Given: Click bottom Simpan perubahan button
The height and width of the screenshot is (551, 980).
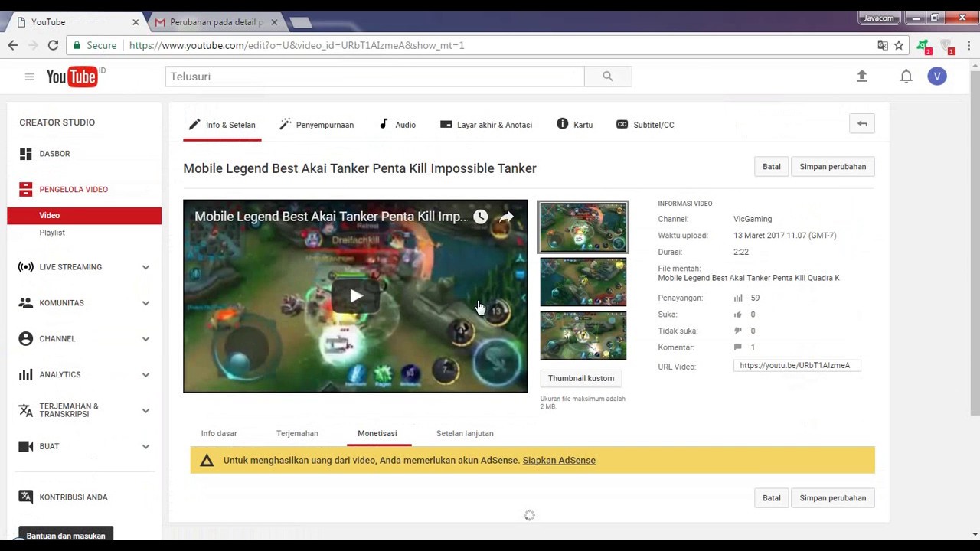Looking at the screenshot, I should (832, 498).
